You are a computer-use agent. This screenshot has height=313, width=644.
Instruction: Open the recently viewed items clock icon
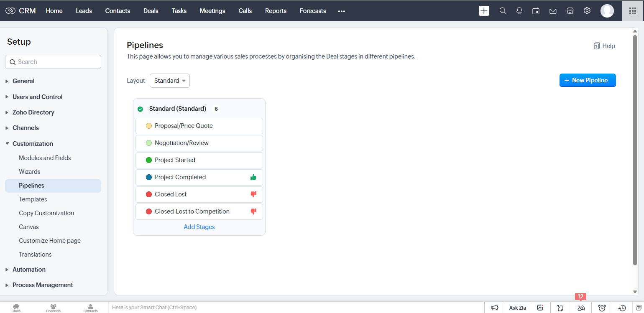pos(621,307)
